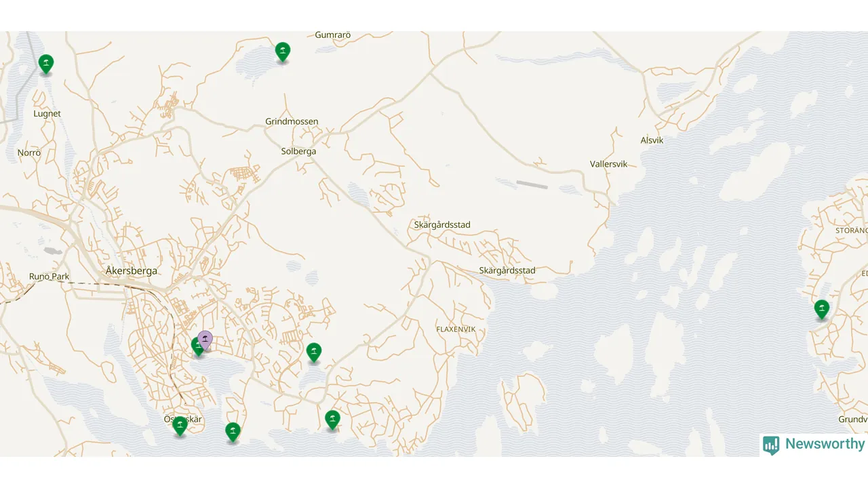Select the FLAXENVIK label
868x488 pixels.
[x=456, y=329]
